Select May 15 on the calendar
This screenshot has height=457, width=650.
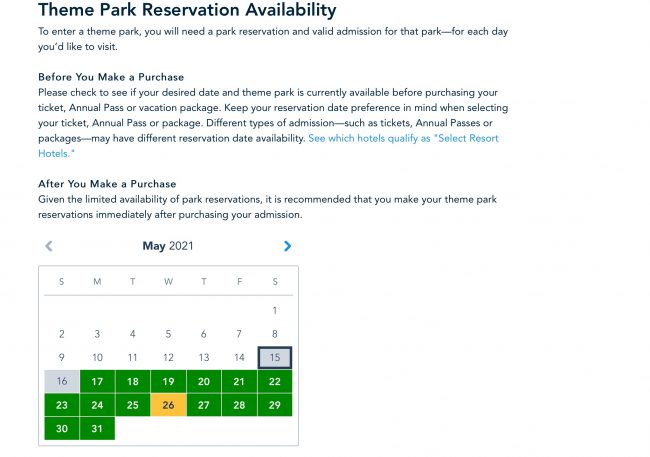pos(275,357)
